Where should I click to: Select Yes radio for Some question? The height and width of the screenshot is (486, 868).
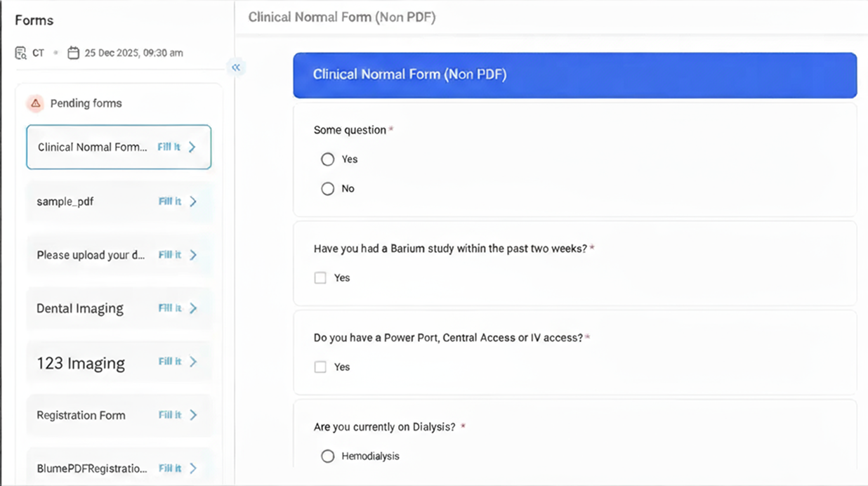327,159
